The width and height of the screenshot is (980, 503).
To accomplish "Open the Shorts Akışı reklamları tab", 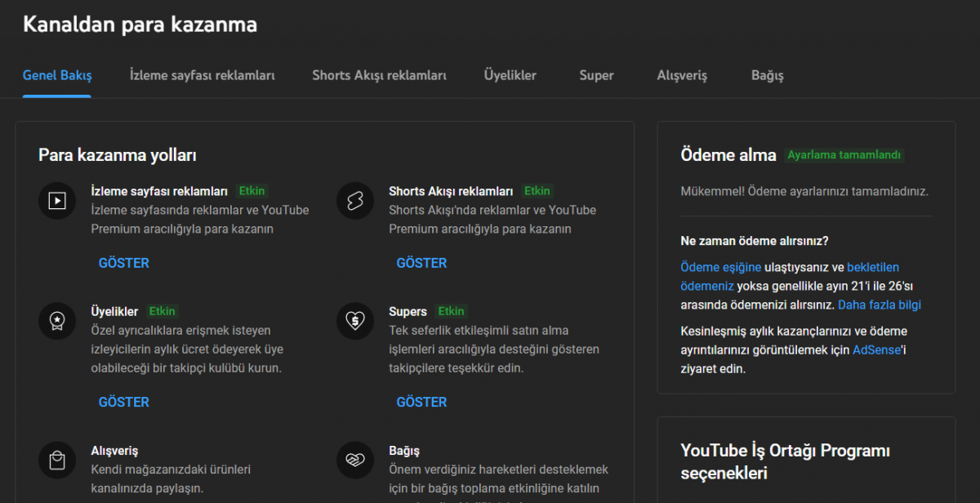I will 379,75.
